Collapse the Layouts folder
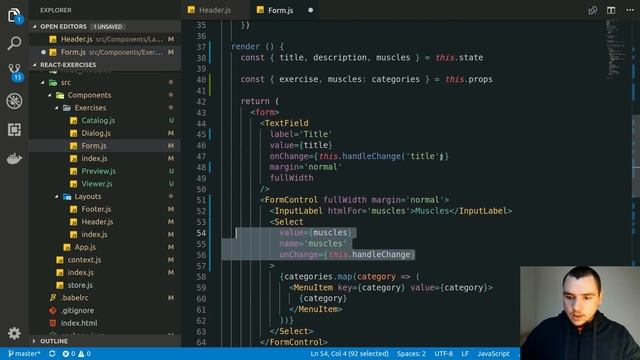Screen dimensions: 640x360 [x=87, y=196]
